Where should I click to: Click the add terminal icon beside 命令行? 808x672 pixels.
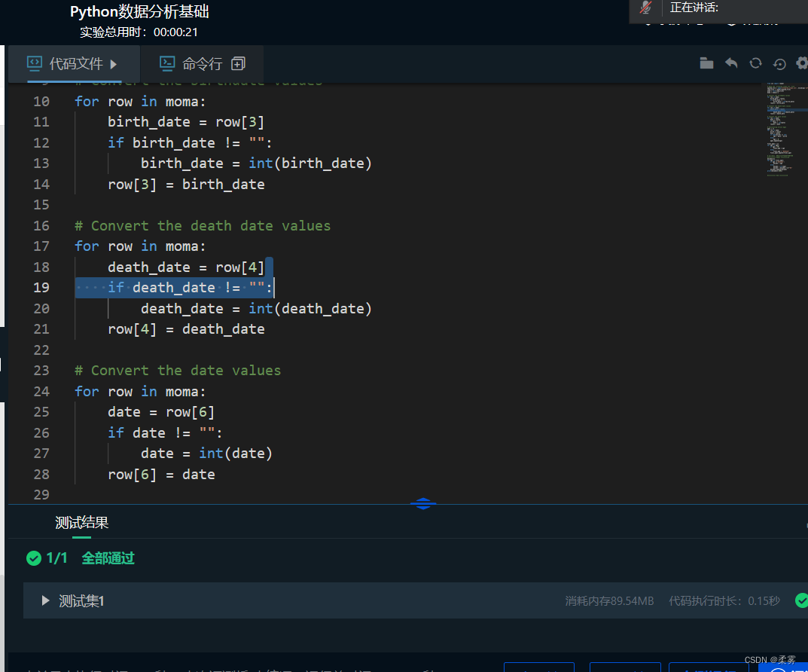tap(238, 64)
